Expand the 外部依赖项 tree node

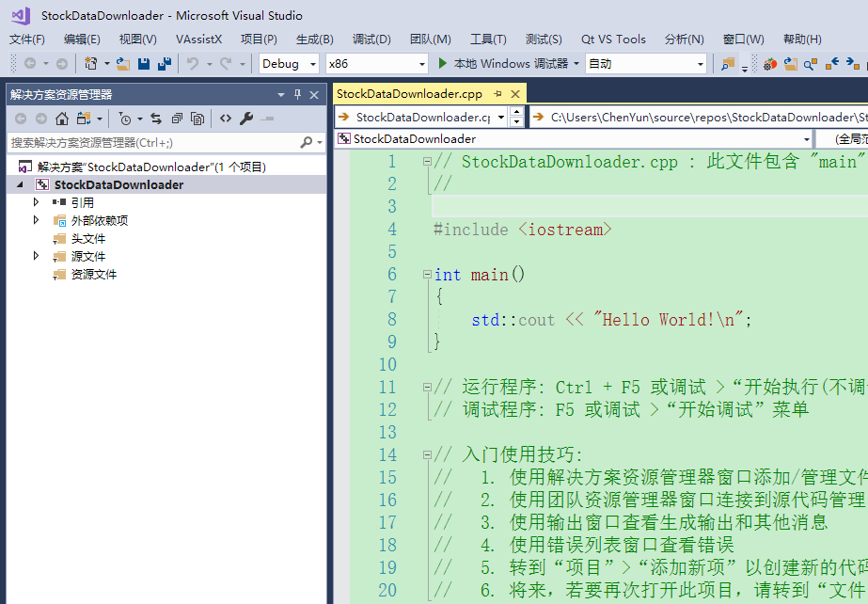tap(36, 220)
